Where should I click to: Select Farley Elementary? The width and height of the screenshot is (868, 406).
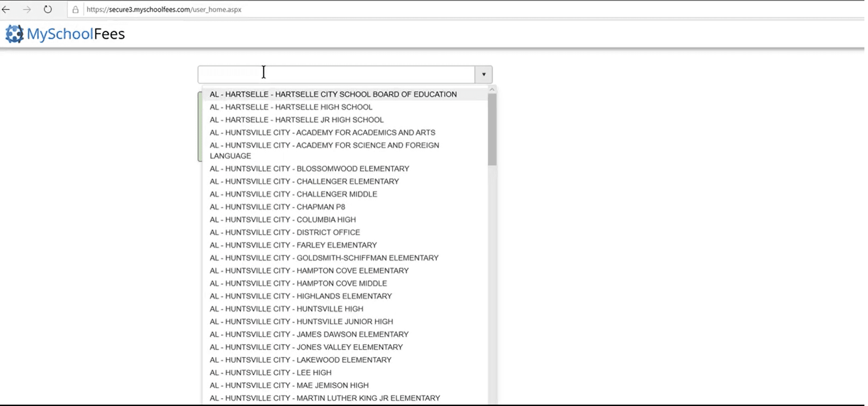click(x=345, y=245)
